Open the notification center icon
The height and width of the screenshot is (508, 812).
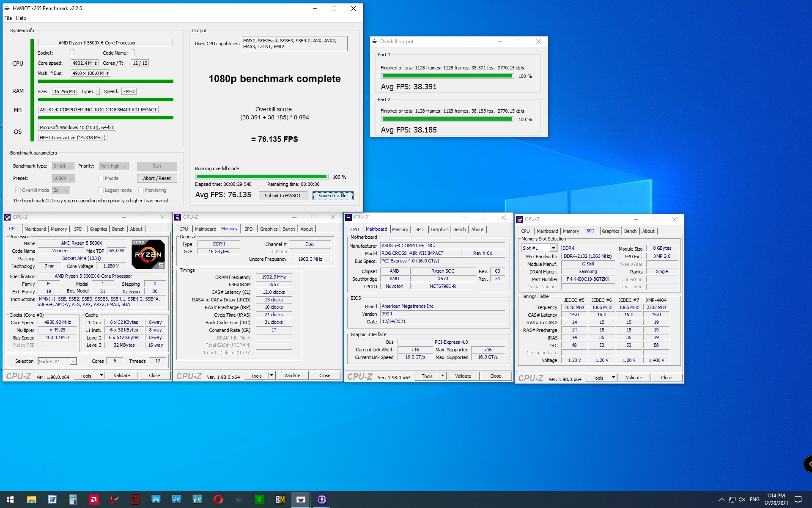pos(798,500)
